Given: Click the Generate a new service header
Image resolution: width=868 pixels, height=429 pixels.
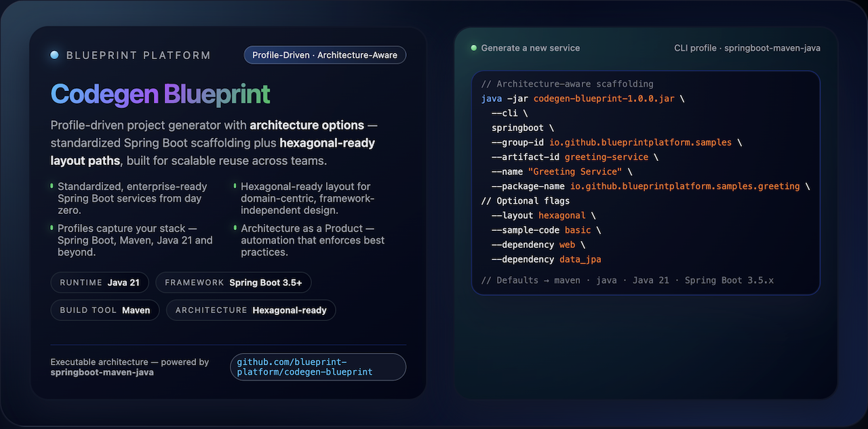Looking at the screenshot, I should click(x=530, y=48).
